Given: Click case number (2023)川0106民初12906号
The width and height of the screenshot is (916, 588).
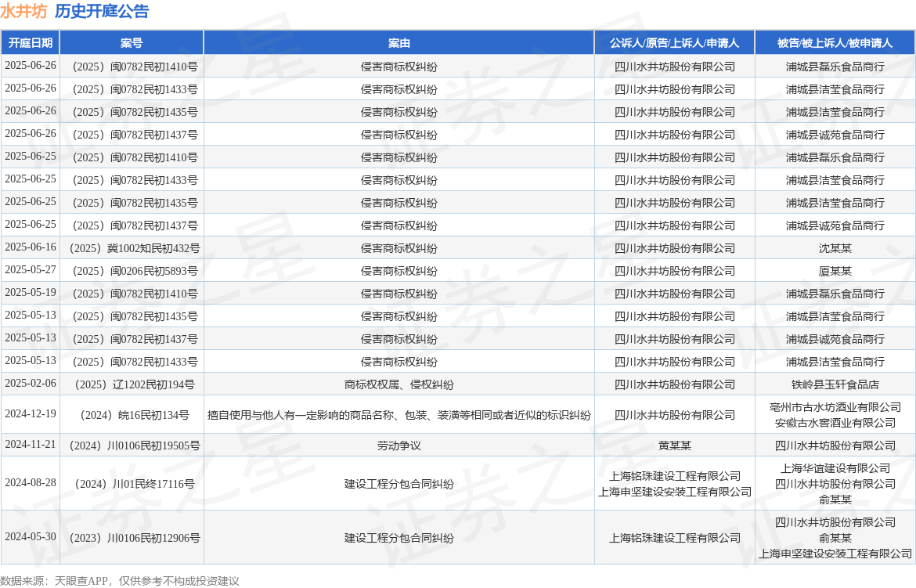Looking at the screenshot, I should (x=134, y=538).
